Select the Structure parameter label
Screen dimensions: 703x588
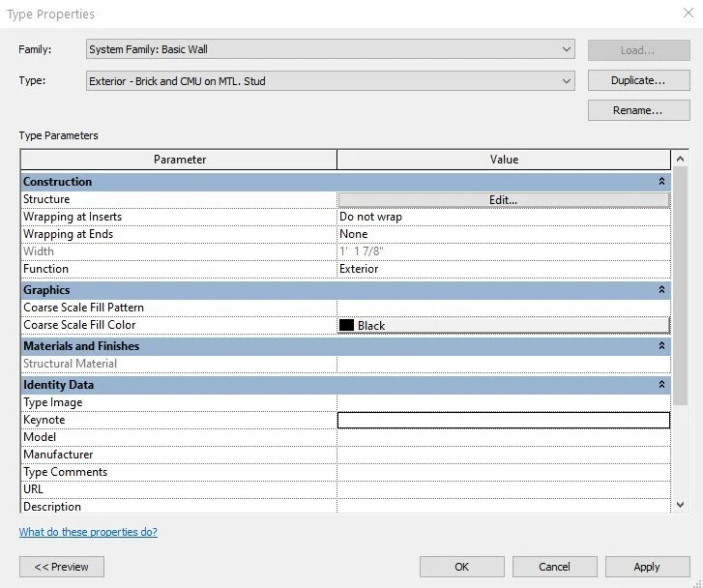point(46,199)
